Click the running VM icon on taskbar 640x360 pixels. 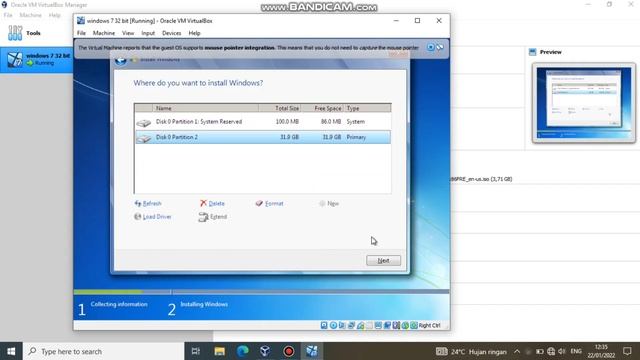[x=312, y=351]
